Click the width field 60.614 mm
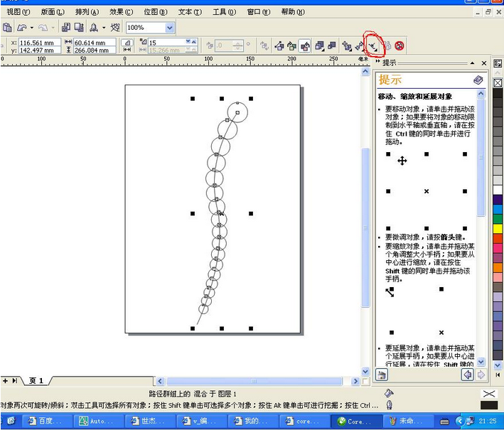Screen dimensions: 504x430 click(x=95, y=43)
